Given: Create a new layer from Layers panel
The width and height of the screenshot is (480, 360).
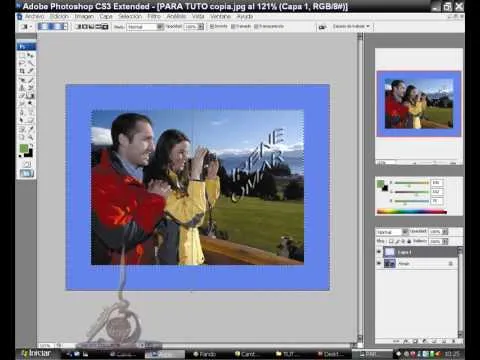Looking at the screenshot, I should click(443, 341).
